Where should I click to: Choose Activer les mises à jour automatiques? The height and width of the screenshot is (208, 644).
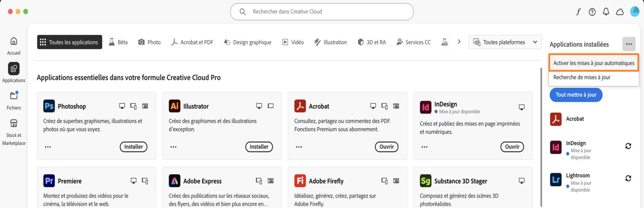click(x=594, y=63)
